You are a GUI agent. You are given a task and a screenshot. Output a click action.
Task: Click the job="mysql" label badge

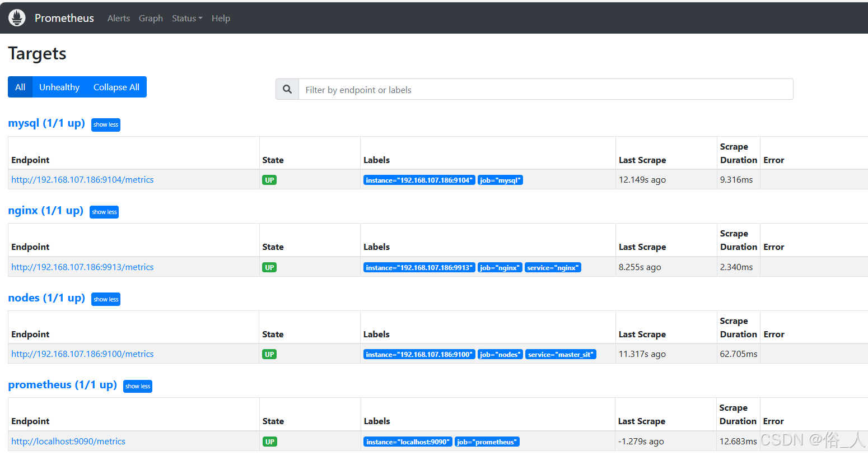pyautogui.click(x=500, y=180)
